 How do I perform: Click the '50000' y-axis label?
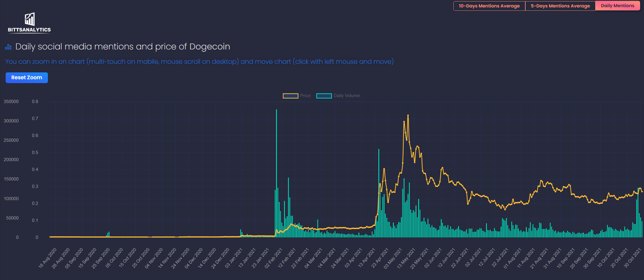12,218
